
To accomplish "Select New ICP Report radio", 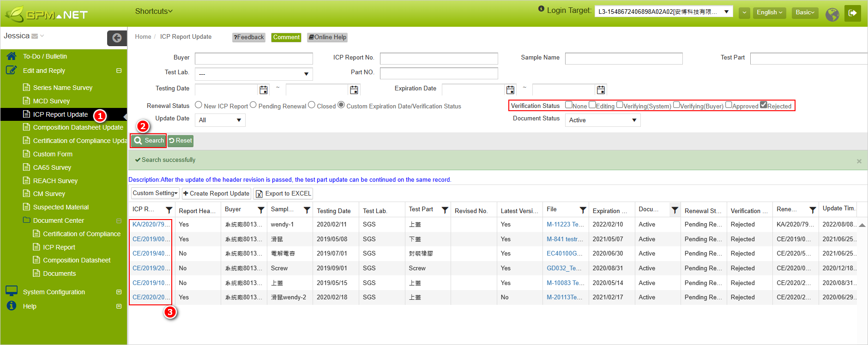I will [x=199, y=105].
